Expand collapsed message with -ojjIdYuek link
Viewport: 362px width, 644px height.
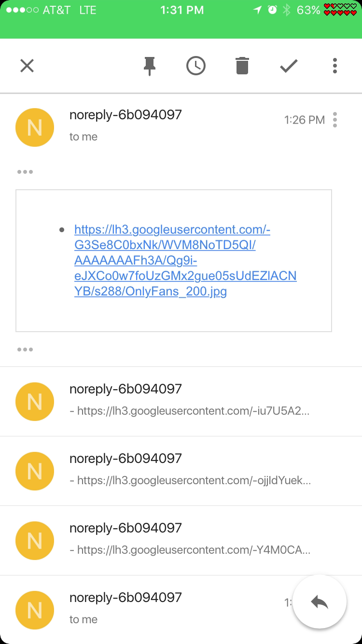(181, 471)
